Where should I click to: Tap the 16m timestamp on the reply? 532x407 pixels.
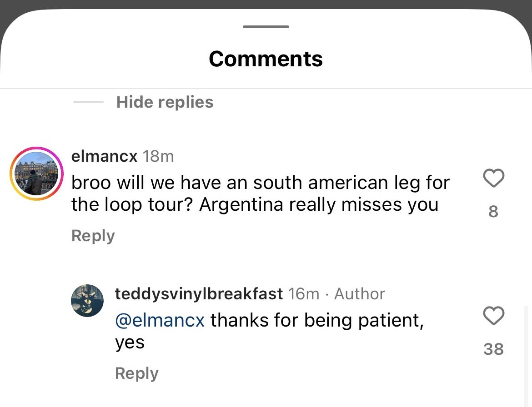tap(304, 294)
